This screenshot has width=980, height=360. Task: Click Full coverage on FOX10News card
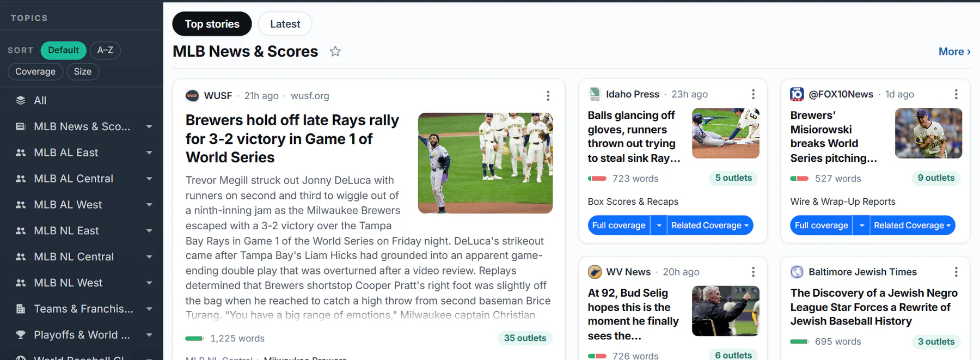coord(821,225)
